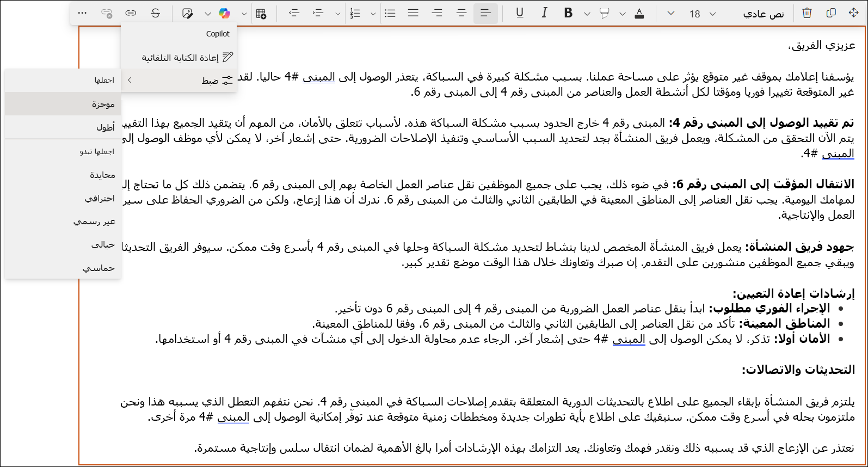
Task: Choose أطول from the submenu
Action: point(63,127)
